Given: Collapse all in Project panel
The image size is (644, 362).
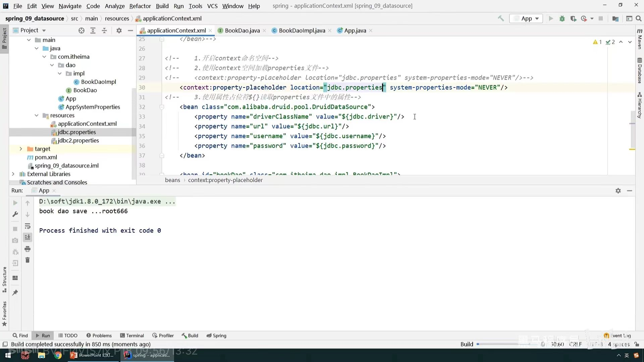Looking at the screenshot, I should 104,31.
